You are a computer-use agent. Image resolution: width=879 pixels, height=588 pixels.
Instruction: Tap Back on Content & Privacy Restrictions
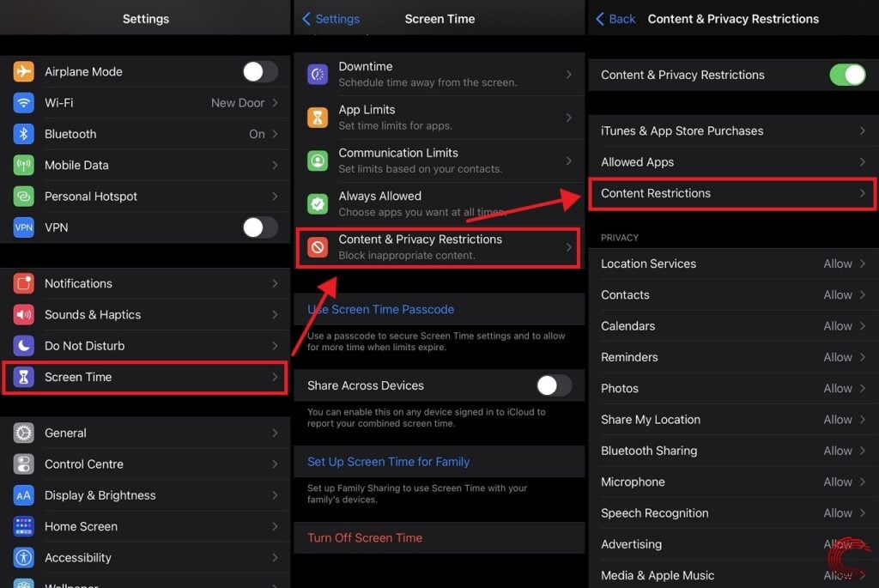[615, 19]
